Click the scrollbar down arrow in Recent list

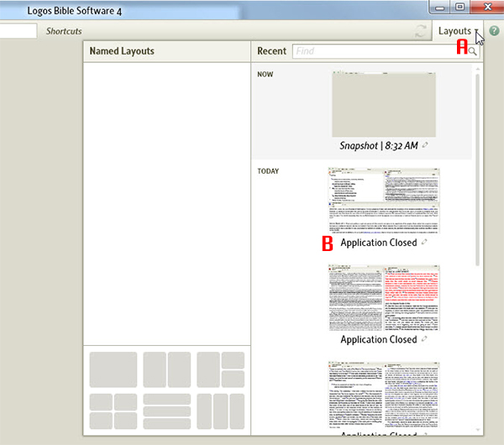[478, 430]
